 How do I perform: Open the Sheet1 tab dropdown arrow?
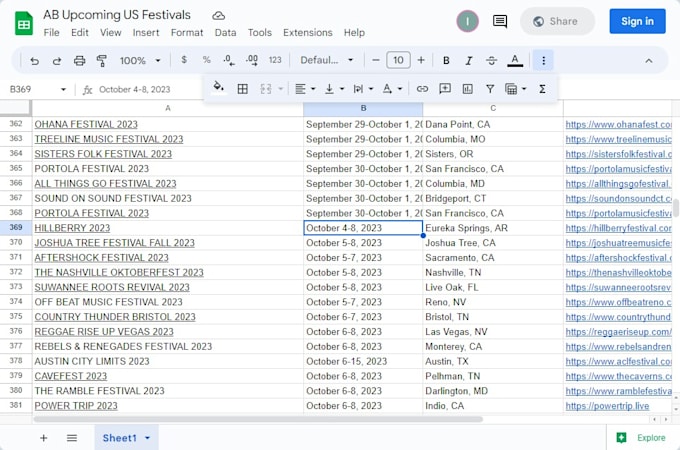pyautogui.click(x=147, y=438)
